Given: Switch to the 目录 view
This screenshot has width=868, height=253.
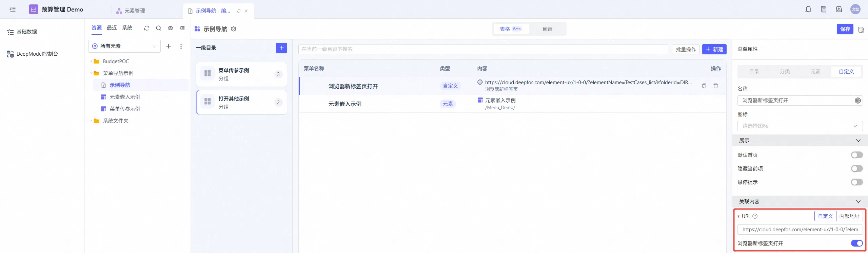Looking at the screenshot, I should 547,29.
